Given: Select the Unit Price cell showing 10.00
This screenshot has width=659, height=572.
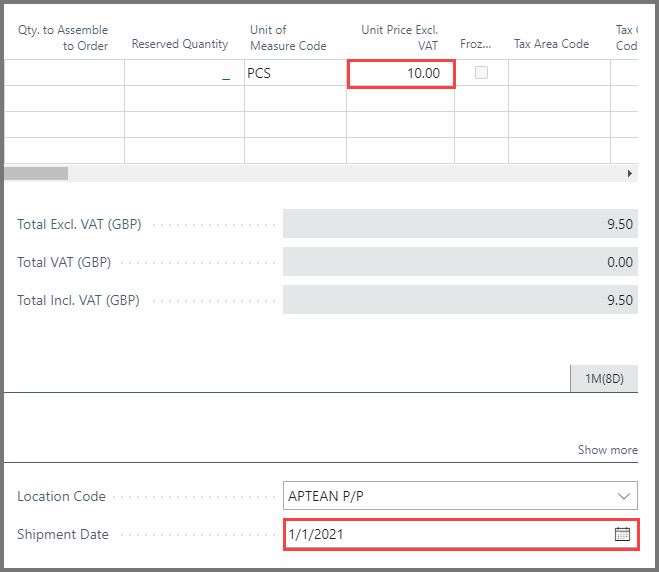Looking at the screenshot, I should [x=401, y=74].
